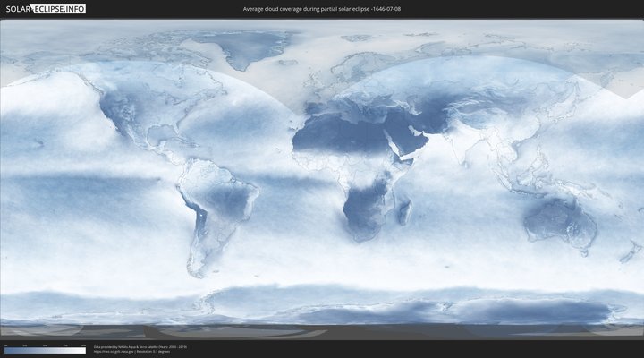Open the neo.sci.gsfc.nasa.gov source link
Screen dimensions: 644x358
click(112, 351)
